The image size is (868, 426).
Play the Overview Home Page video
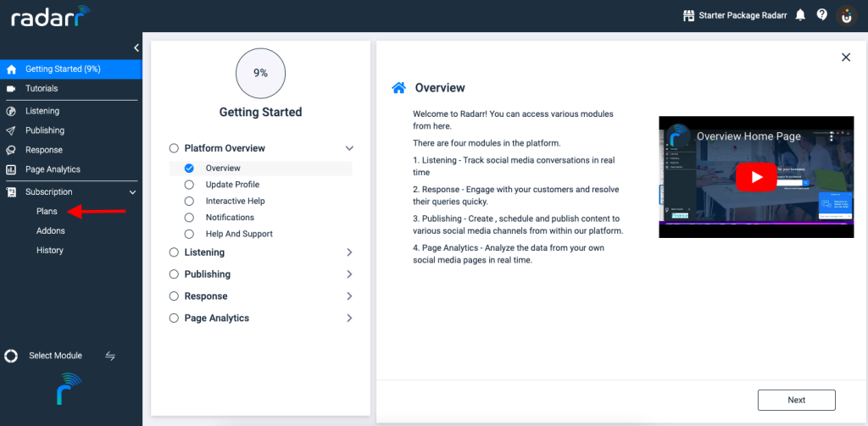point(756,177)
